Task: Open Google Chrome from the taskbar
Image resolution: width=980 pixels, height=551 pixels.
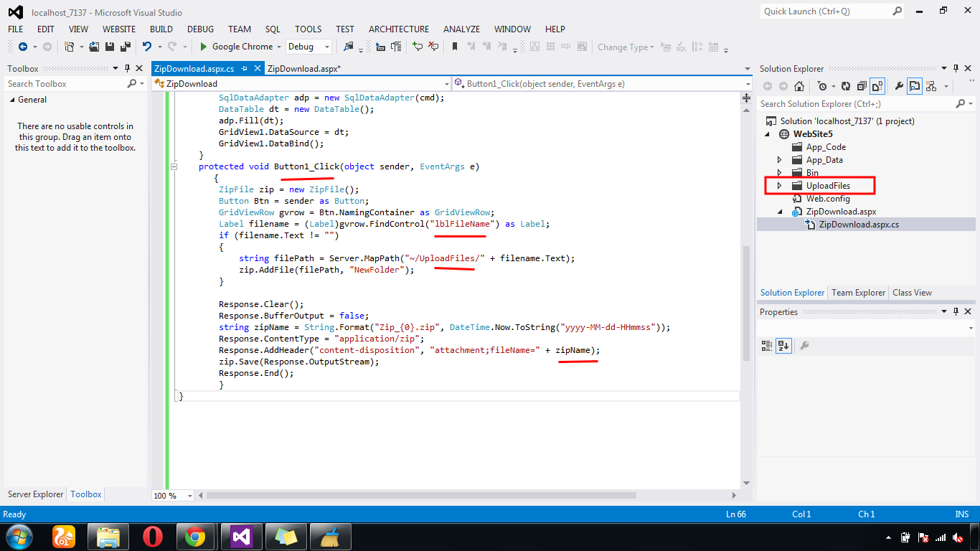Action: pos(195,536)
